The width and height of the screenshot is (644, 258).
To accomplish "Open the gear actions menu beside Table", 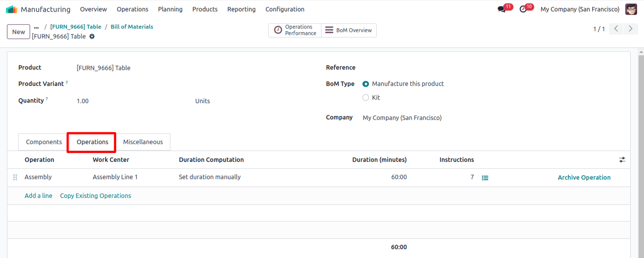I will [92, 37].
